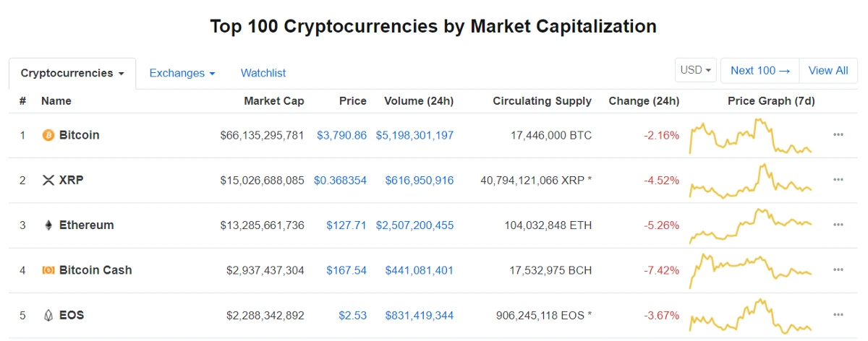The height and width of the screenshot is (341, 868).
Task: Expand the Exchanges dropdown
Action: [x=182, y=73]
